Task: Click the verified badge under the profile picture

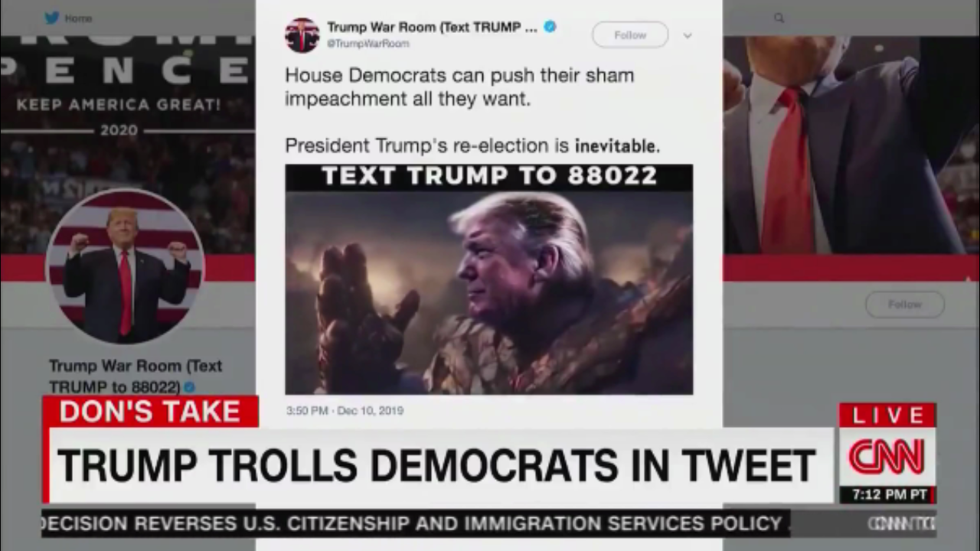Action: point(189,387)
